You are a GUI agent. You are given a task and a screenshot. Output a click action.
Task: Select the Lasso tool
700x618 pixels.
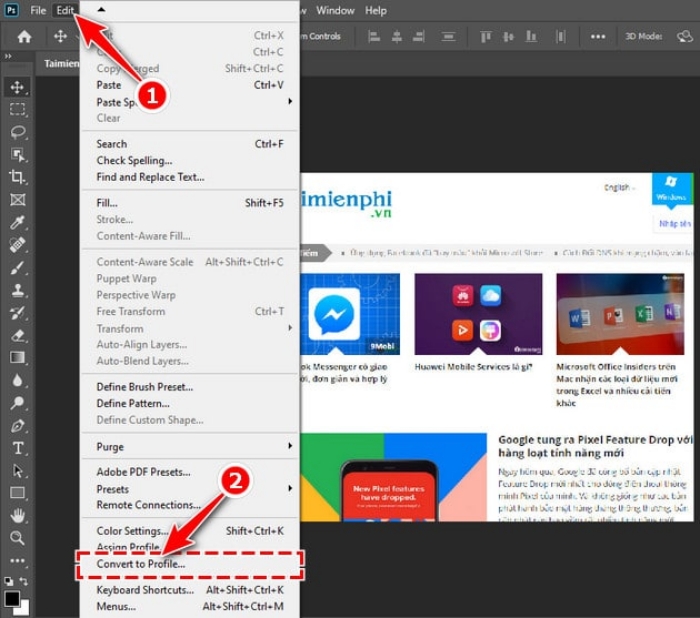pyautogui.click(x=17, y=132)
